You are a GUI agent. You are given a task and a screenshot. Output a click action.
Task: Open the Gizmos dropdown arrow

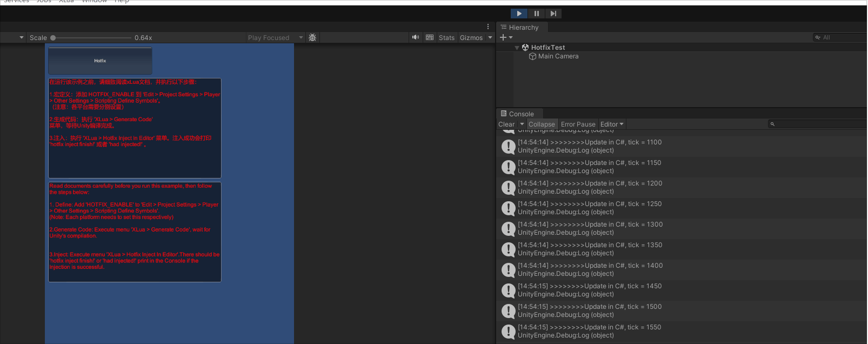tap(490, 38)
